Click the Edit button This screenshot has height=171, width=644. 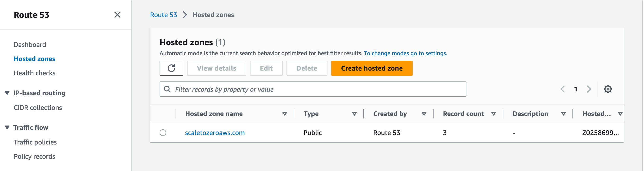(x=266, y=68)
